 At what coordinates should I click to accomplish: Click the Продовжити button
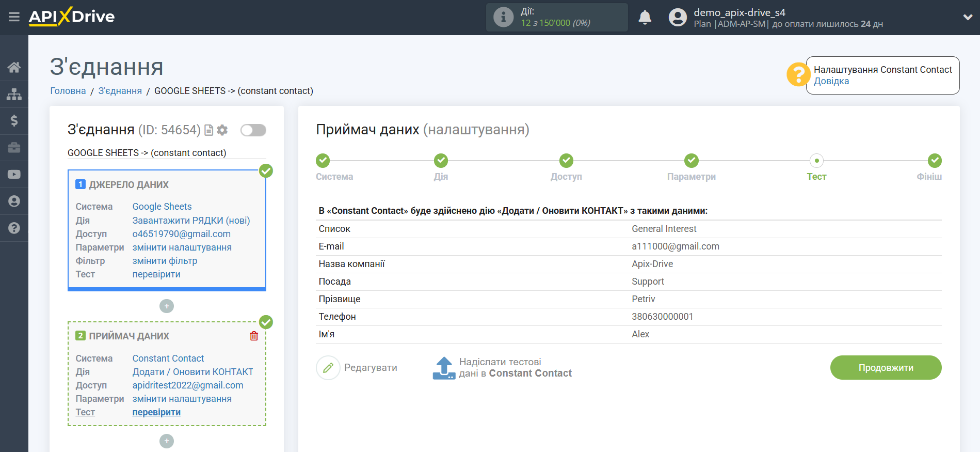886,368
